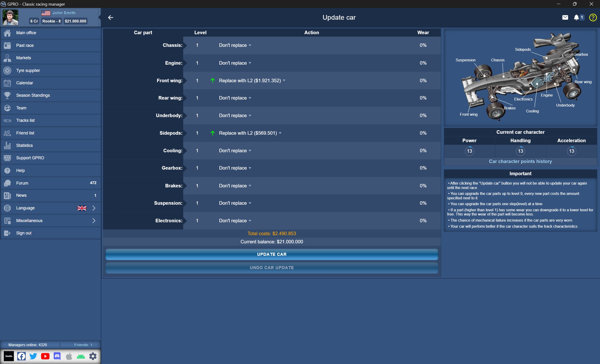The height and width of the screenshot is (364, 600).
Task: Click the Electronics action dropdown
Action: tap(235, 221)
